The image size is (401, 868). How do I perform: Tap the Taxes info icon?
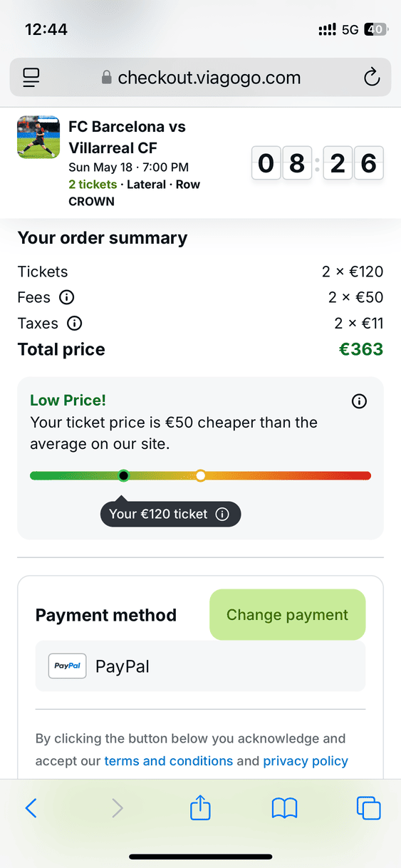(x=74, y=324)
